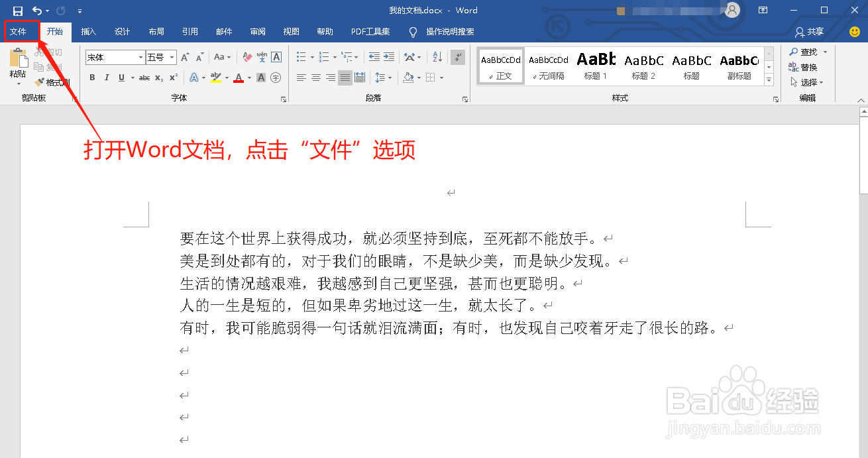Image resolution: width=868 pixels, height=458 pixels.
Task: Click the Save icon on Quick Access Toolbar
Action: click(x=17, y=10)
